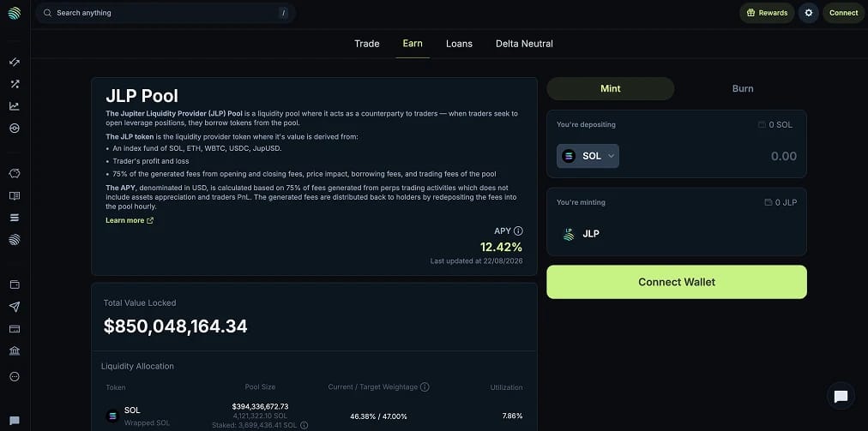Open the settings gear icon
Viewport: 868px width, 431px height.
point(808,13)
